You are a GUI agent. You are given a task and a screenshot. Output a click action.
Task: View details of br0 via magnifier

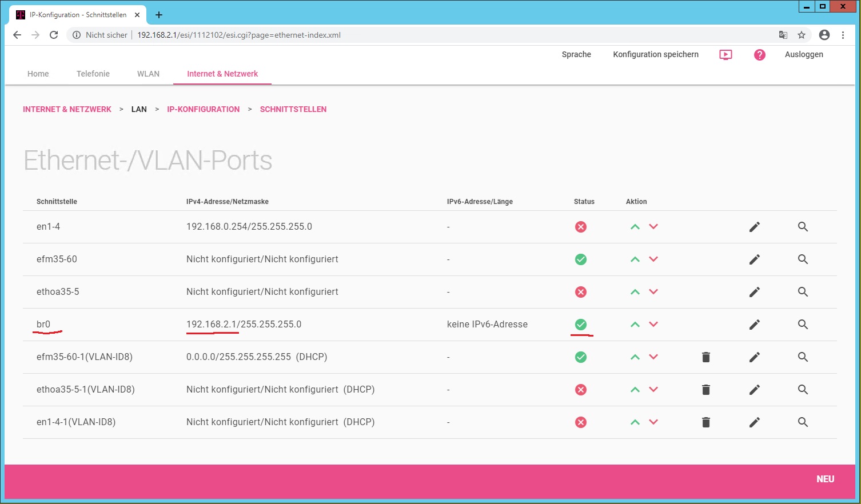(x=803, y=325)
